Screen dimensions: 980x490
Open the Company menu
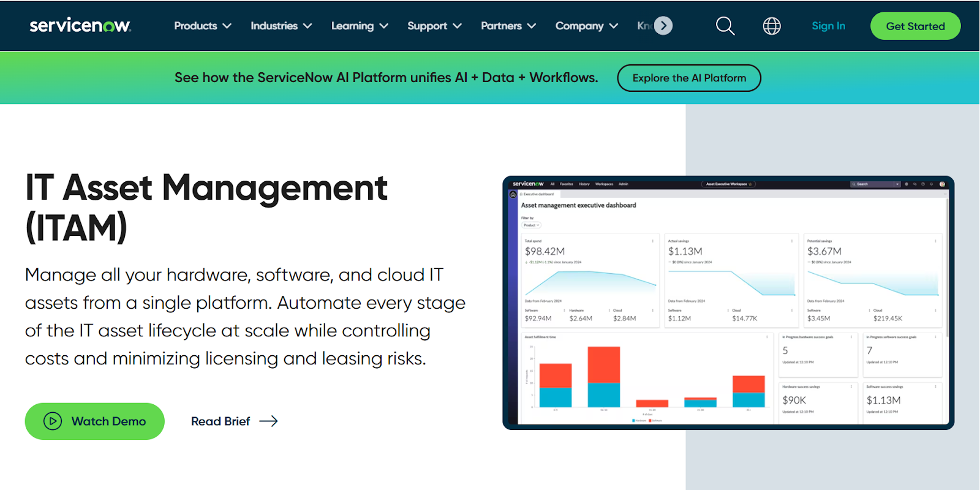586,26
